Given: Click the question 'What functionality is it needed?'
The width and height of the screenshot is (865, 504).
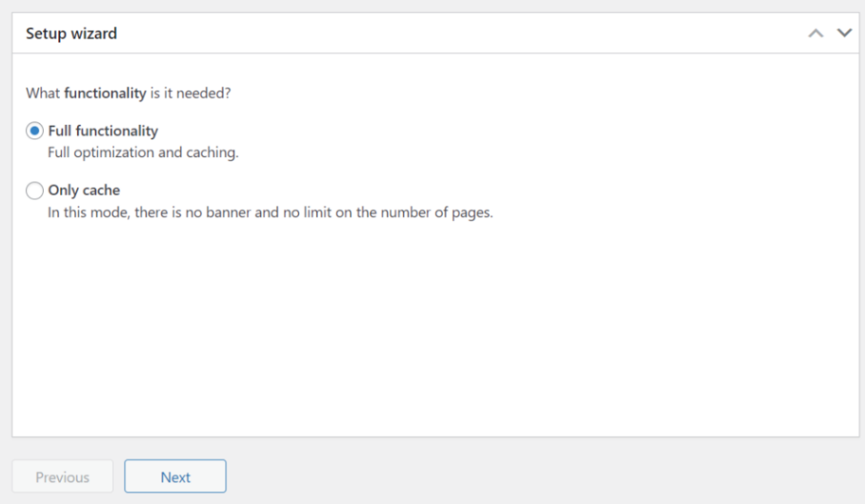Looking at the screenshot, I should (x=128, y=93).
